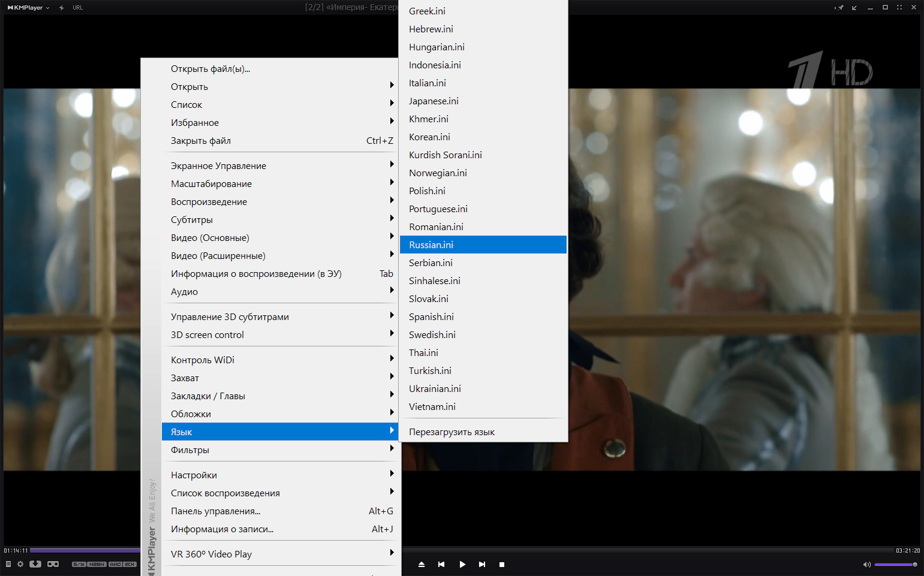Toggle the S/W decoder indicator
This screenshot has height=576, width=924.
[x=79, y=565]
